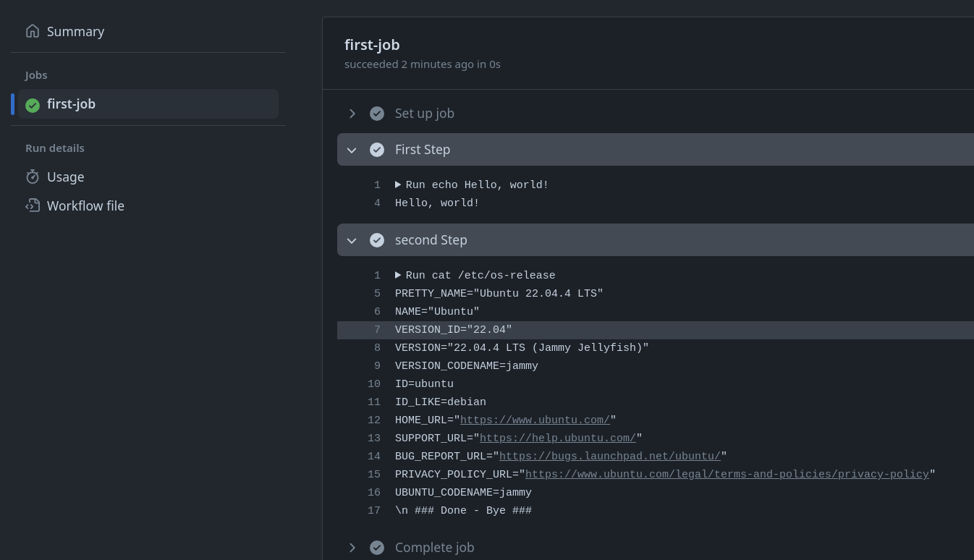The height and width of the screenshot is (560, 974).
Task: Collapse the First Step section chevron
Action: [352, 150]
